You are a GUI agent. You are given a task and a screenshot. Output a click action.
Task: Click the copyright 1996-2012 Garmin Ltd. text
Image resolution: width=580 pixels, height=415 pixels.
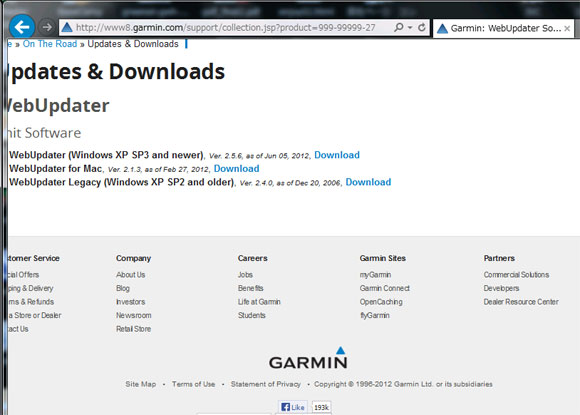click(403, 384)
